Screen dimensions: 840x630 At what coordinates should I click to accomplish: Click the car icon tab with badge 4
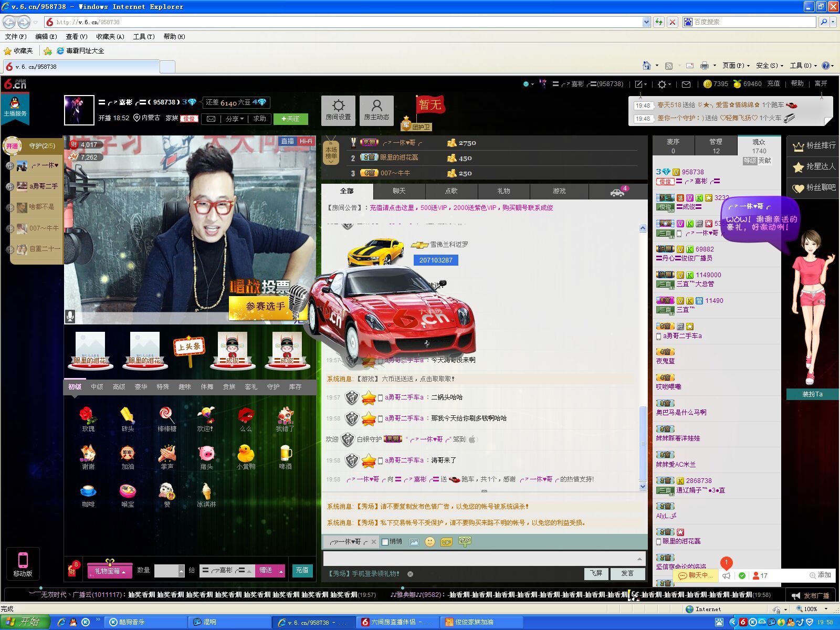click(x=618, y=191)
